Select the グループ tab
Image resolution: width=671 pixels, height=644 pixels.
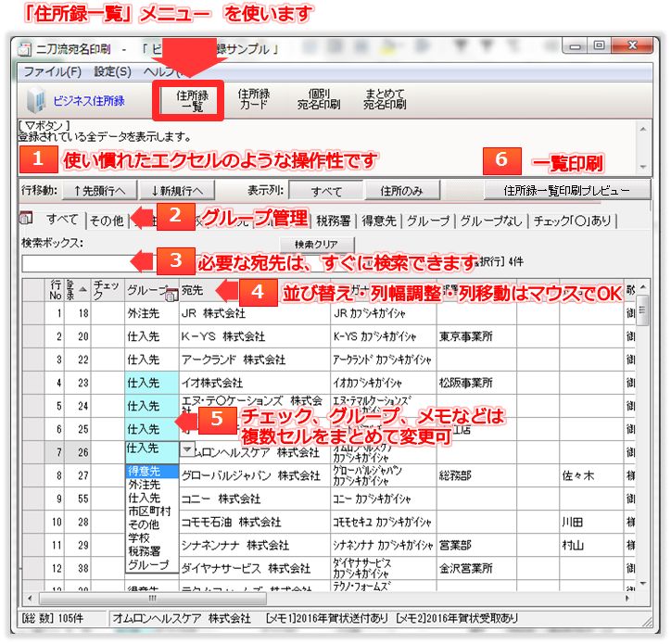428,221
